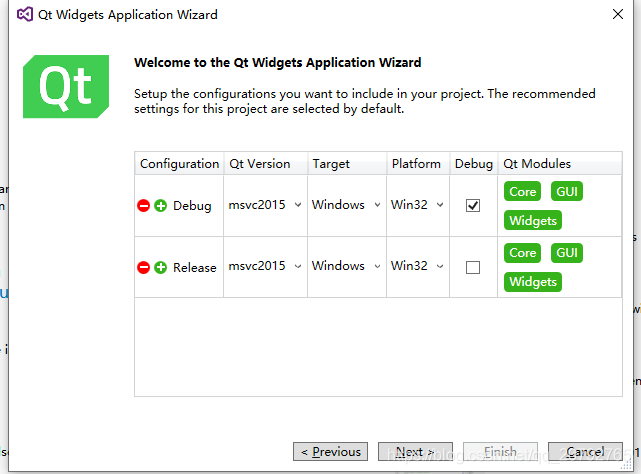
Task: Remove the Debug configuration with red minus icon
Action: (x=143, y=205)
